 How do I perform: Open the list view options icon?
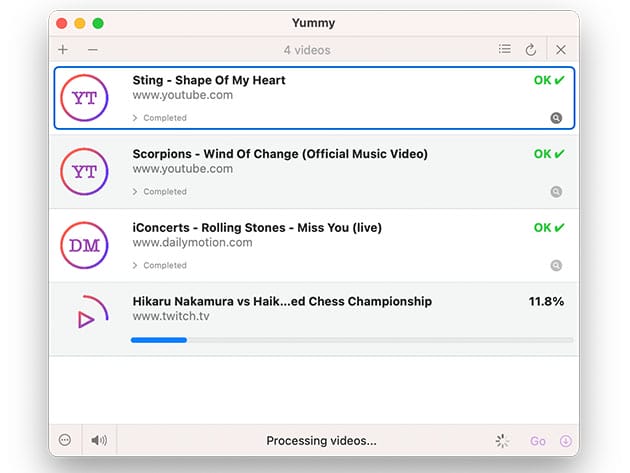pos(505,49)
